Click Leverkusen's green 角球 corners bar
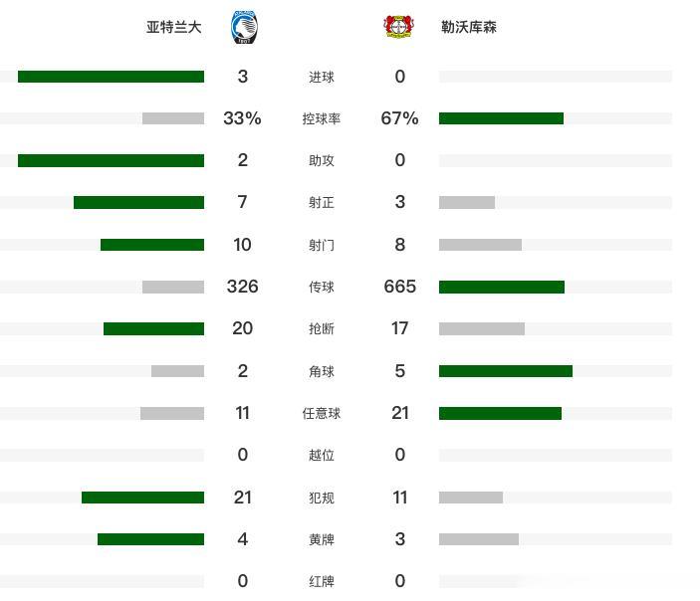700x601 pixels. (506, 371)
